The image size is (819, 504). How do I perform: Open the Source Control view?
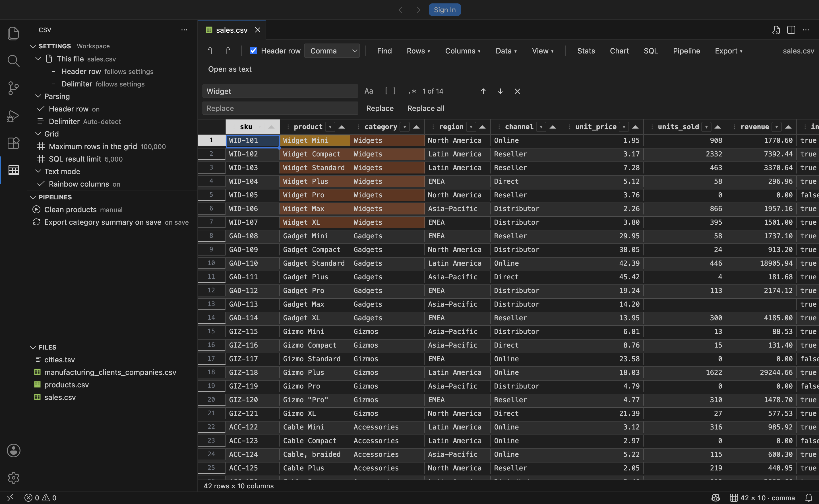(13, 88)
